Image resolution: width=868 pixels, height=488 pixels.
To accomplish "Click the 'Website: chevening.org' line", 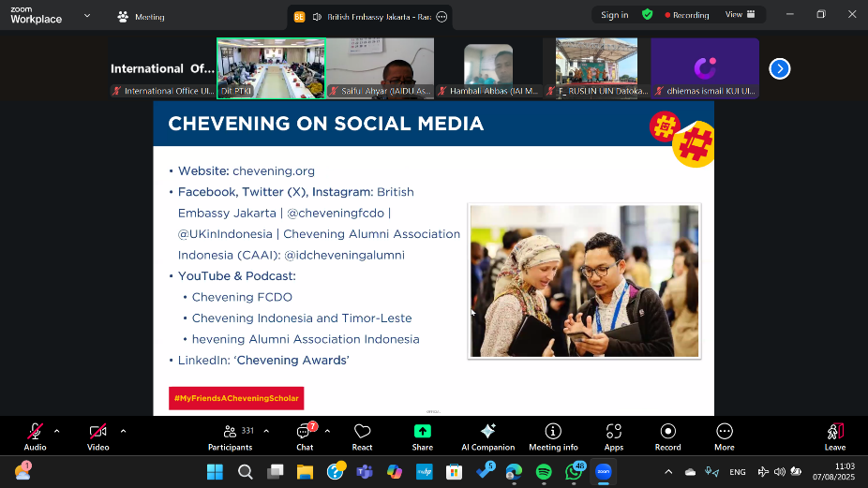I will coord(247,171).
